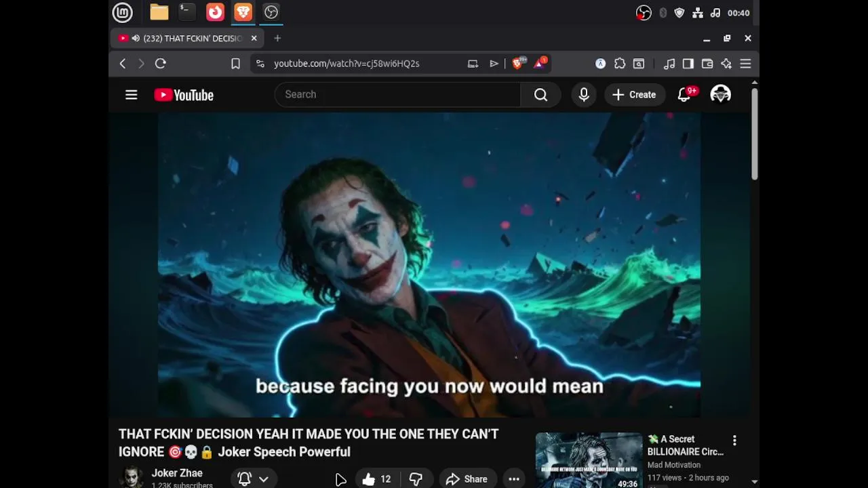Screen dimensions: 868x488
Task: Open the network connections tray icon
Action: point(698,13)
